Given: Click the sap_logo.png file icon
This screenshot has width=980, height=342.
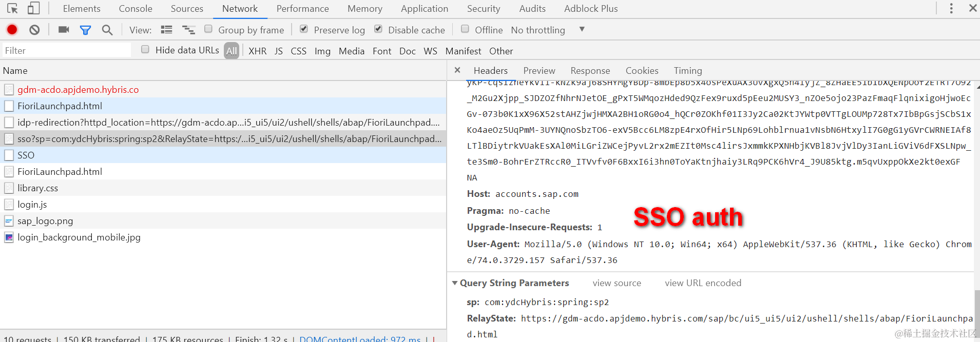Looking at the screenshot, I should 9,221.
